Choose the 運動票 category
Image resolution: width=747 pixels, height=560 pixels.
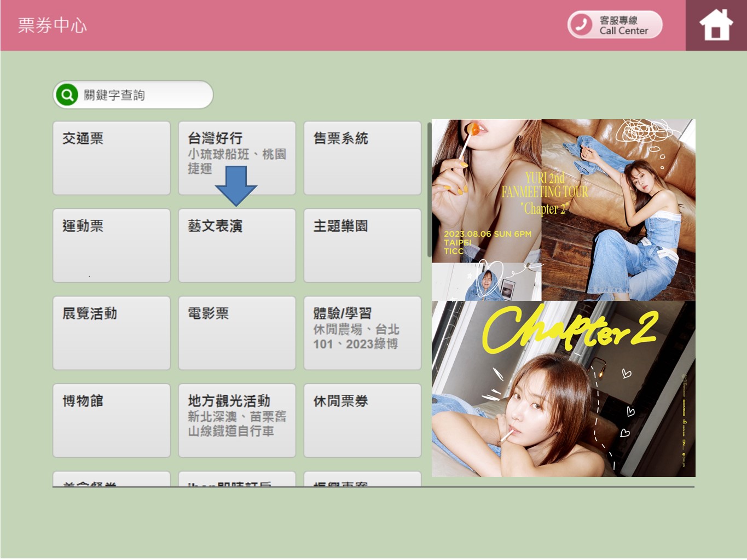pyautogui.click(x=112, y=246)
